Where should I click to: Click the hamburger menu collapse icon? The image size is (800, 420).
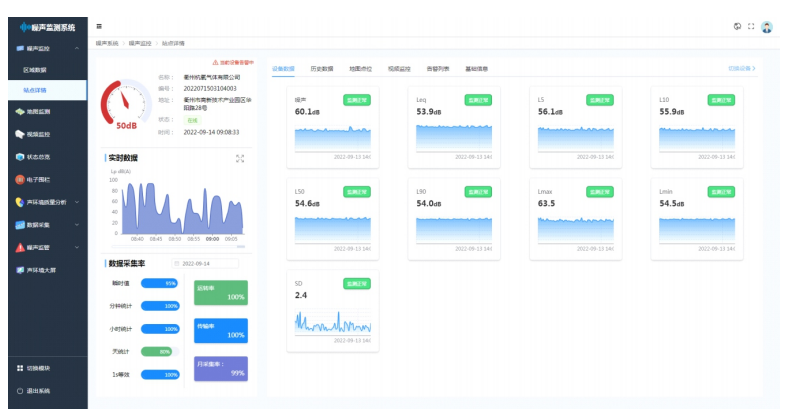tap(99, 26)
